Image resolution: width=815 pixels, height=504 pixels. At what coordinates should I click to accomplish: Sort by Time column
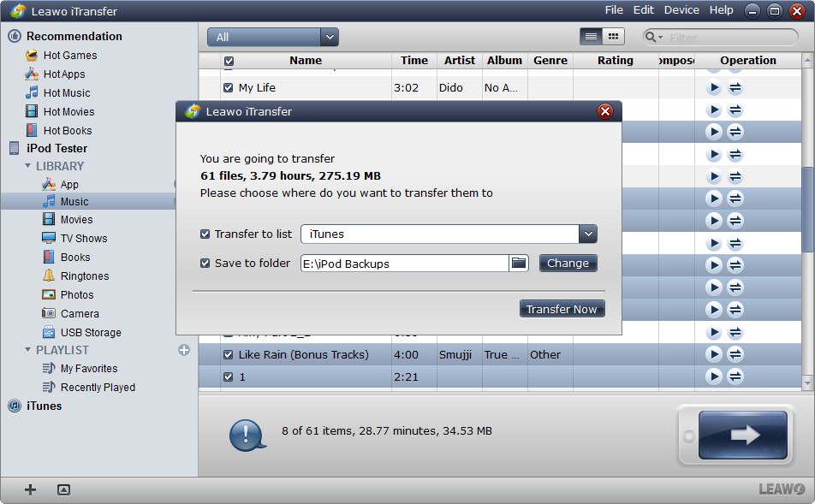[414, 60]
